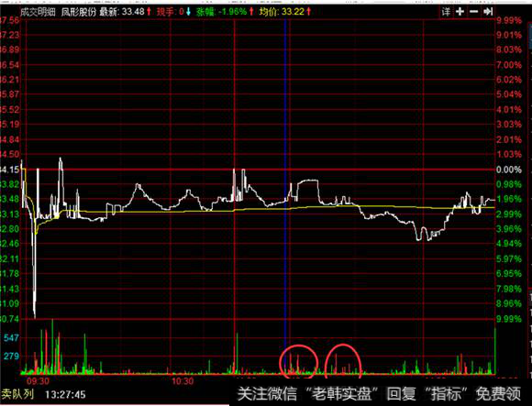Click the 13:27:45 timestamp
The height and width of the screenshot is (406, 532).
[x=65, y=394]
